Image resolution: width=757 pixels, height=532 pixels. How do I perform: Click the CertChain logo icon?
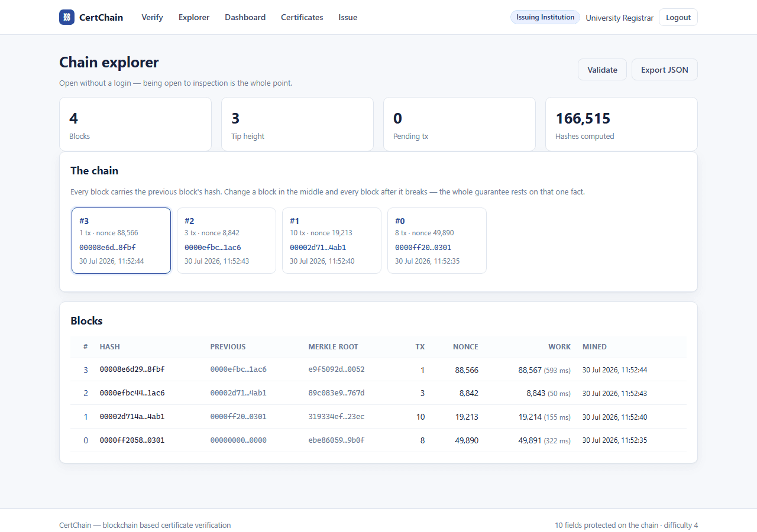pos(67,17)
